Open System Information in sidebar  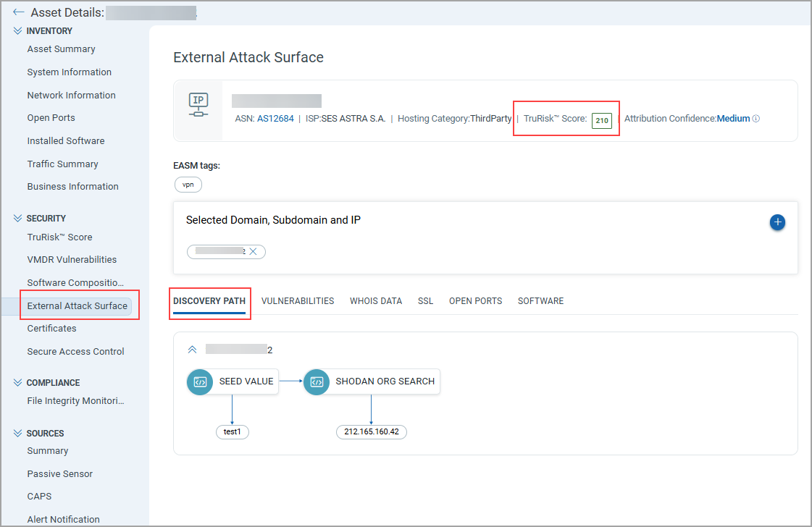tap(70, 72)
